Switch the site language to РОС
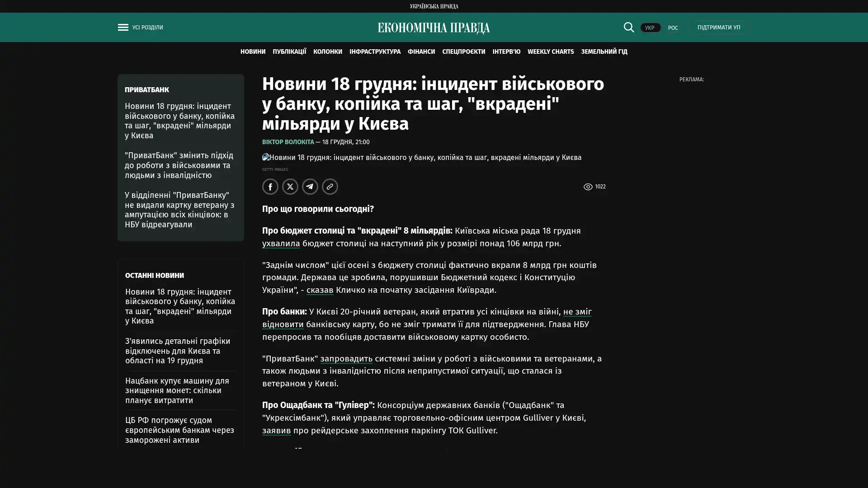 coord(673,28)
